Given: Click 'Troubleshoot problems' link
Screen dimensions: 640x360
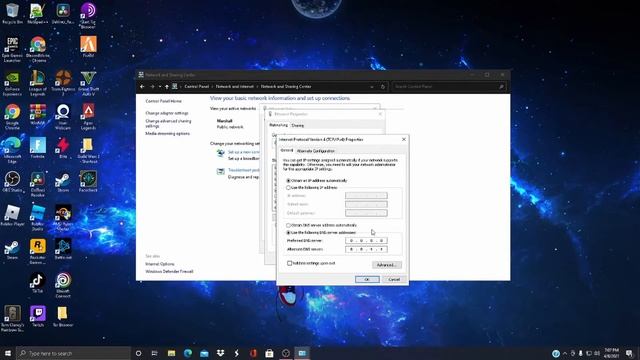Looking at the screenshot, I should coord(243,170).
